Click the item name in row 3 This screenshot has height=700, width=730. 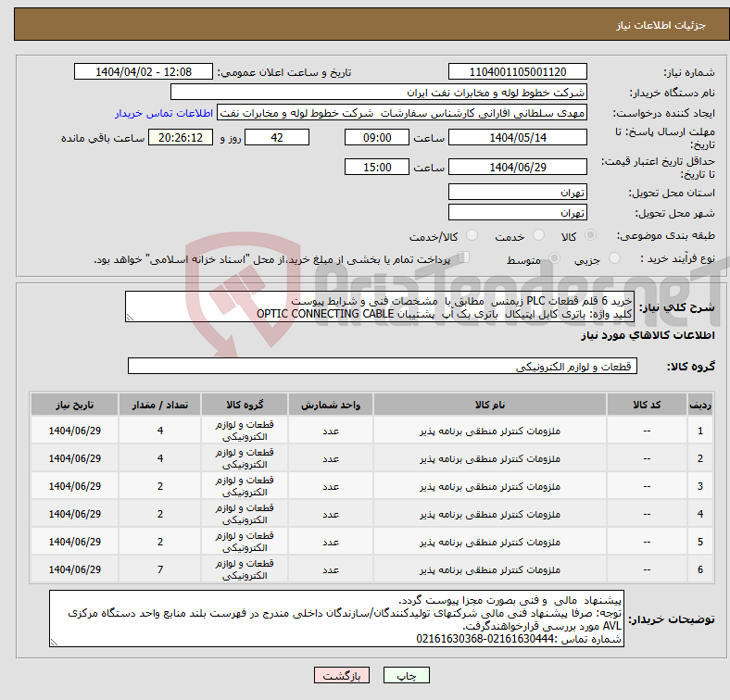coord(490,486)
